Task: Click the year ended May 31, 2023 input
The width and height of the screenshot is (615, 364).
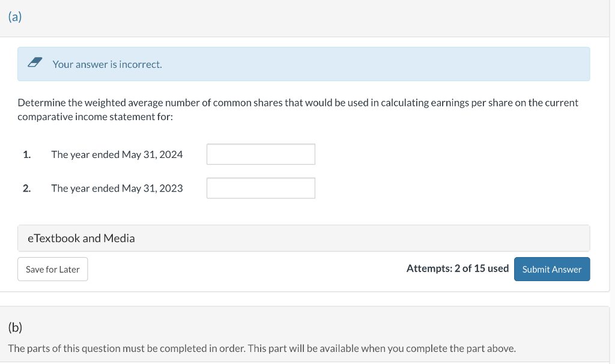Action: [261, 188]
